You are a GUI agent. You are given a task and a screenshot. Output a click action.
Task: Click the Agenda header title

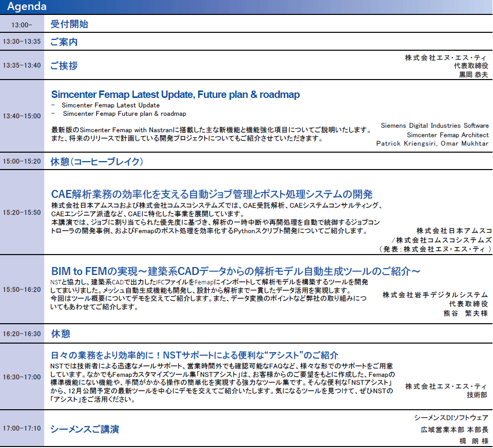[27, 6]
